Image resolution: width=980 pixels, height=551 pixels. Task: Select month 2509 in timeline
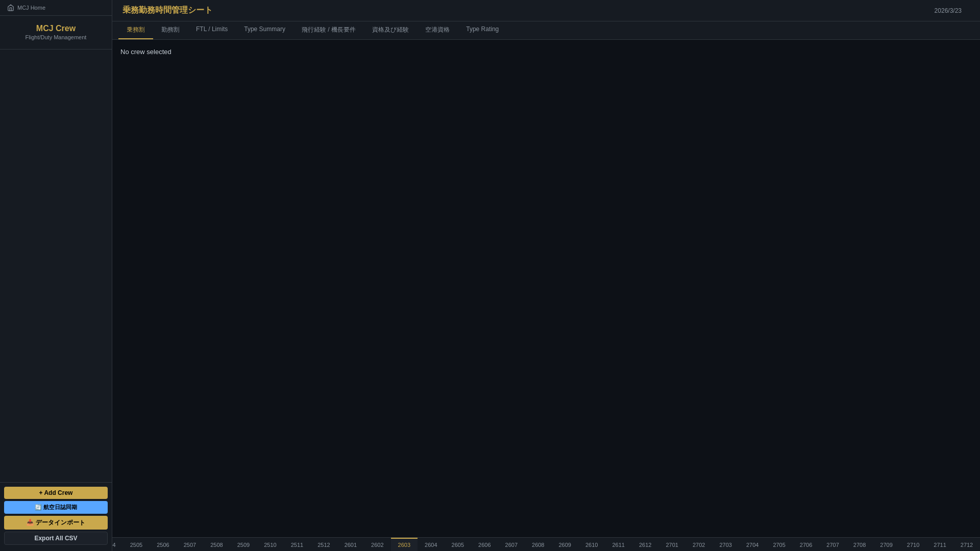[243, 545]
